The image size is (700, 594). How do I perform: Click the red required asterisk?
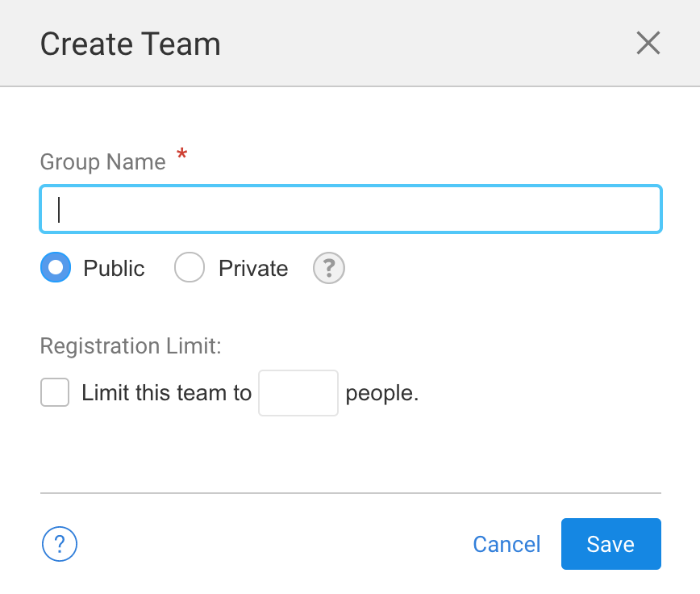pyautogui.click(x=182, y=154)
